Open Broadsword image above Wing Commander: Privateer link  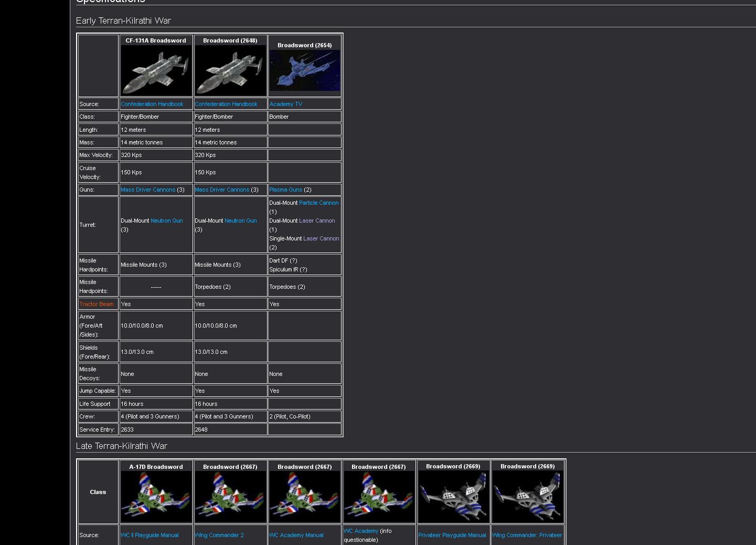(x=527, y=496)
